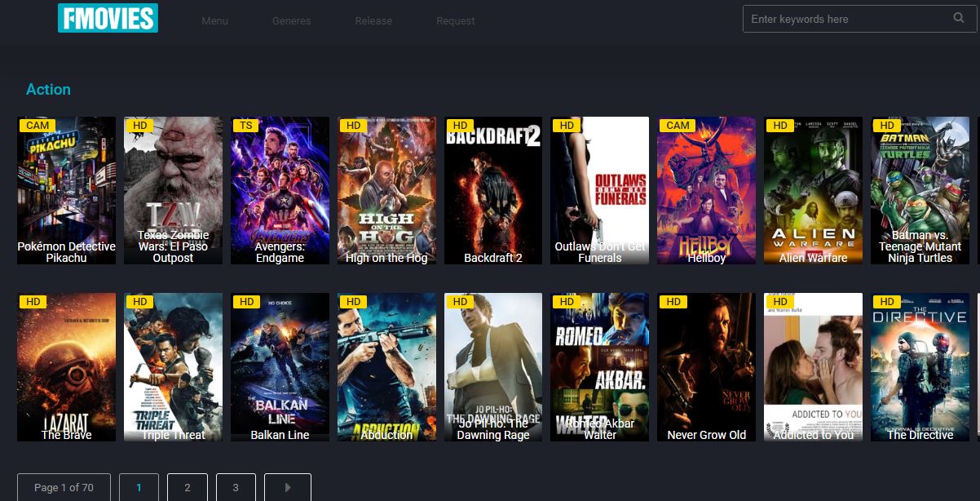Image resolution: width=980 pixels, height=501 pixels.
Task: Open the Backdraft 2 movie thumbnail
Action: coord(493,190)
